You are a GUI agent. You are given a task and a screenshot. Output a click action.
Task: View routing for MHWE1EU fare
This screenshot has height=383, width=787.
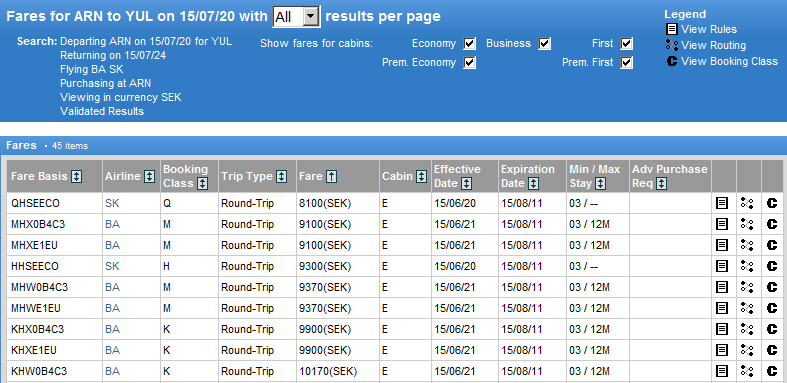point(747,308)
